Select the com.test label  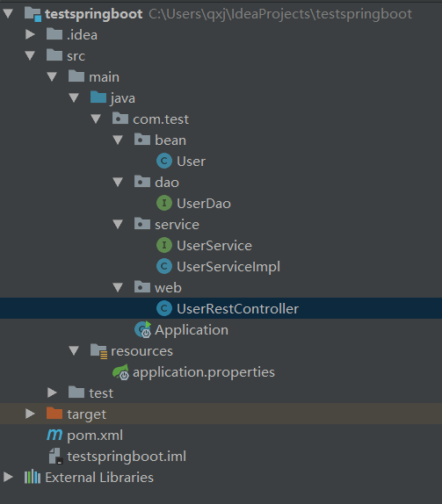pyautogui.click(x=161, y=119)
